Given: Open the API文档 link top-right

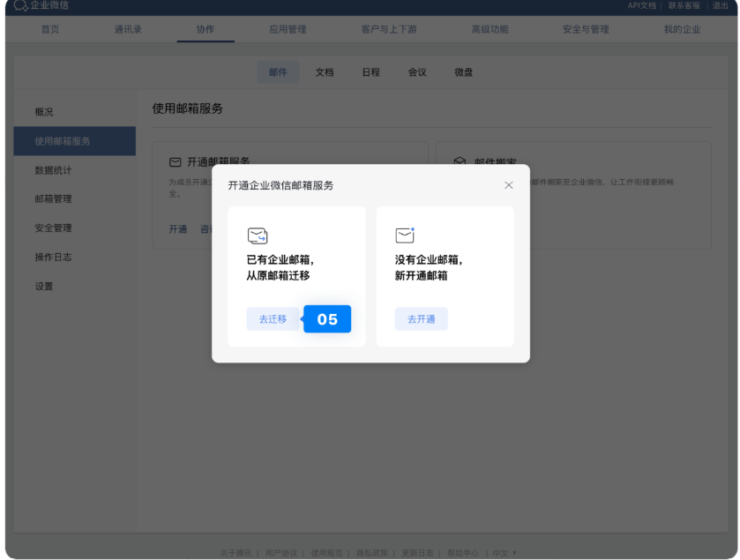Looking at the screenshot, I should click(639, 7).
